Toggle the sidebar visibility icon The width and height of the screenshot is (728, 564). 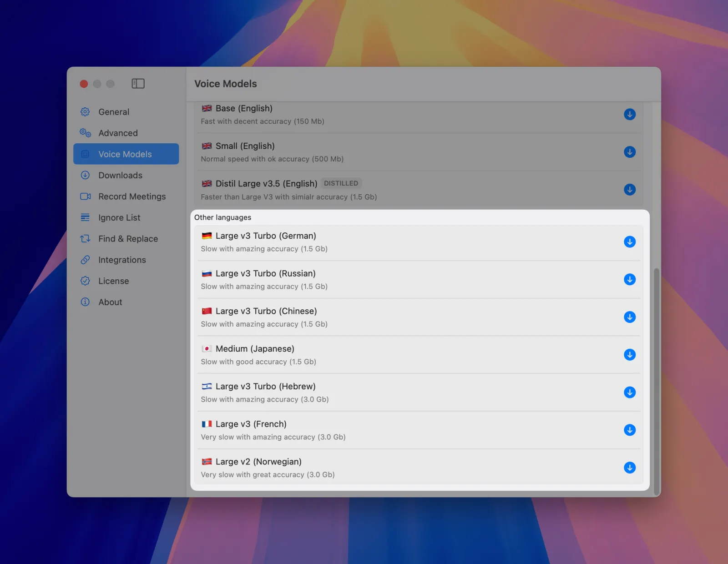138,84
